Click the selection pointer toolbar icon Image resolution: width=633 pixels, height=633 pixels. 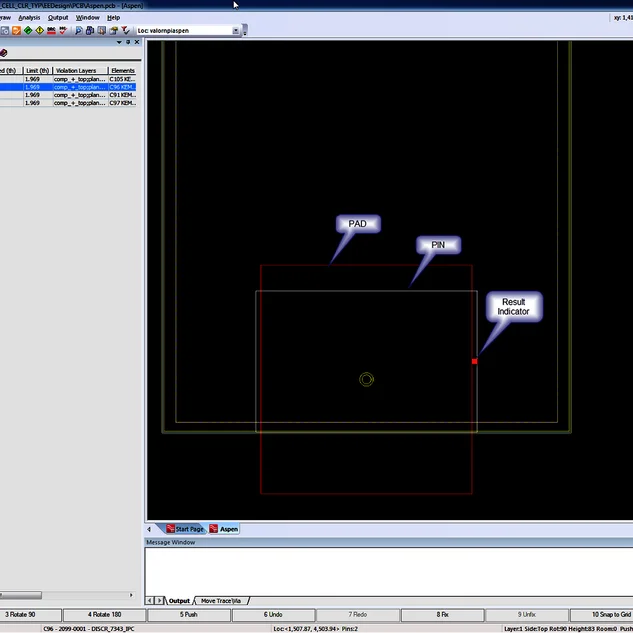coord(102,31)
